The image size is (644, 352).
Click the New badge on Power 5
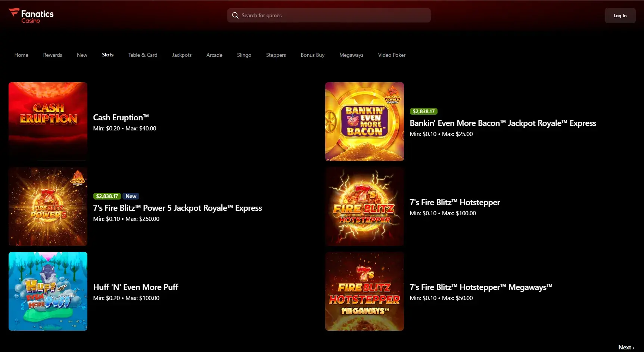[131, 196]
